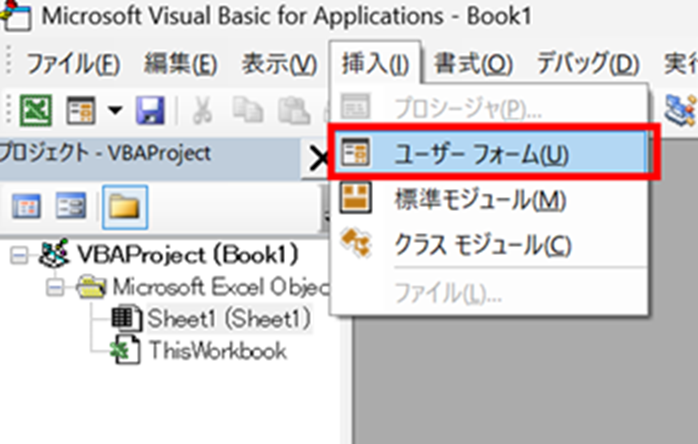This screenshot has width=698, height=444.
Task: Open the insert object dropdown arrow in toolbar
Action: [115, 110]
